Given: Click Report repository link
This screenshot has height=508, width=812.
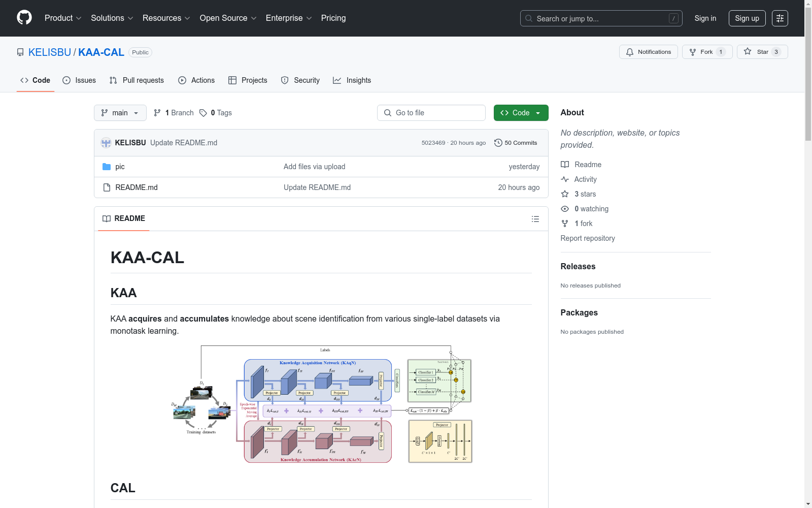Looking at the screenshot, I should point(588,238).
